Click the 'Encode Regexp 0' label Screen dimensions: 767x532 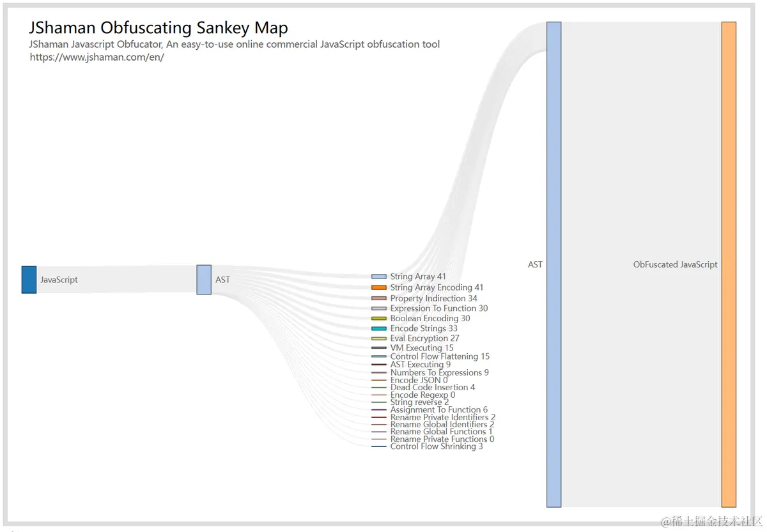click(x=423, y=395)
